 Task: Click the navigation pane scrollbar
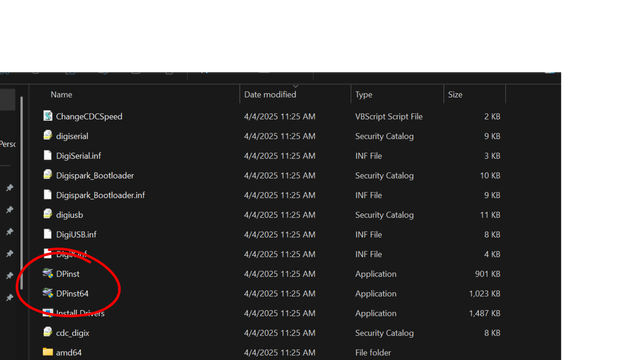[21, 192]
